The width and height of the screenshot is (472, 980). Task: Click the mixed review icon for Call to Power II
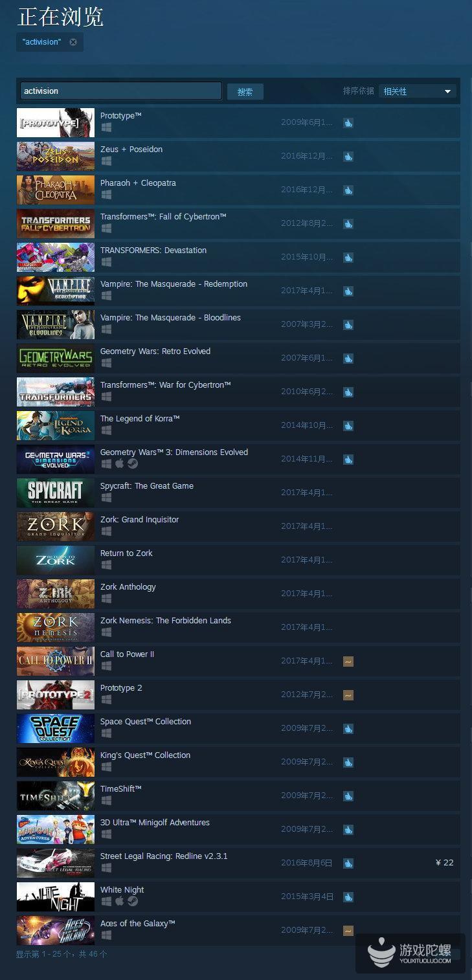[x=348, y=662]
